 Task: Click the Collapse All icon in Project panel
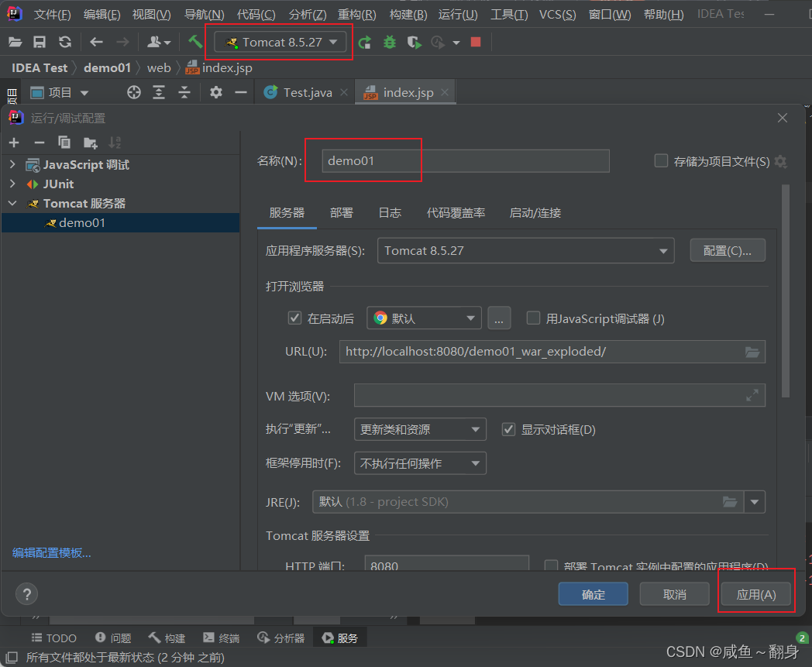click(184, 93)
